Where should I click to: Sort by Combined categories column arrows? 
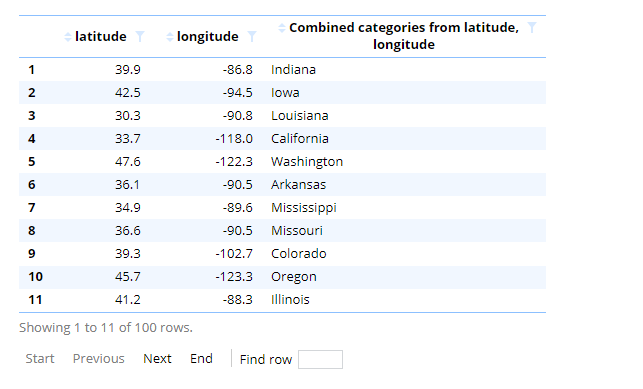coord(281,28)
